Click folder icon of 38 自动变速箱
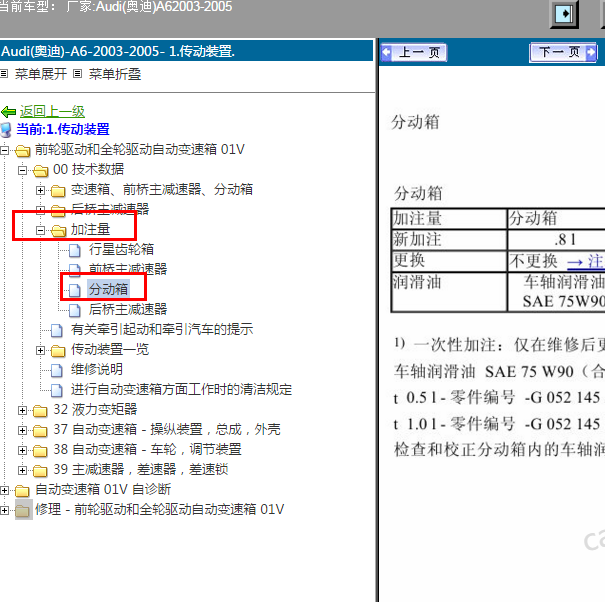Screen dimensions: 605x602 point(41,451)
